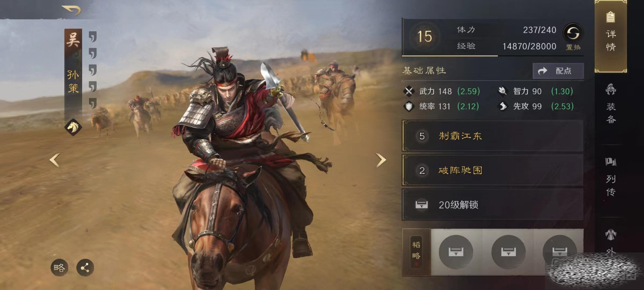Screen dimensions: 644x290
Task: Click the 配点 allocate points button
Action: 558,71
